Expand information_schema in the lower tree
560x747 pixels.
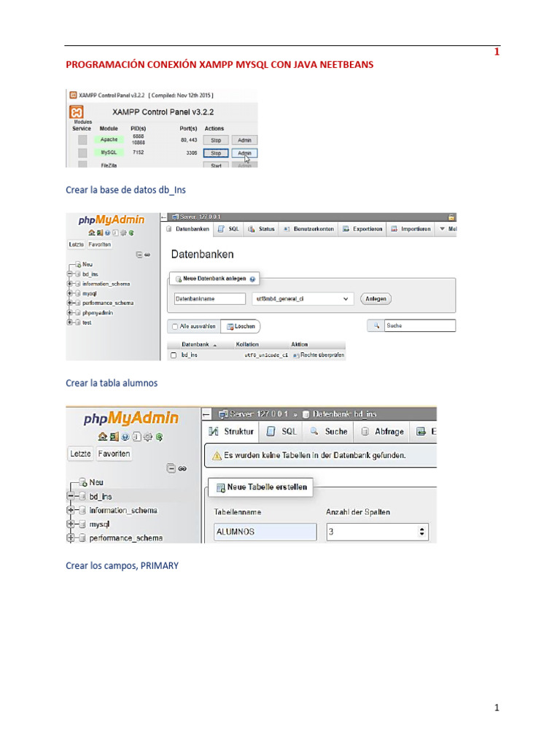(71, 510)
